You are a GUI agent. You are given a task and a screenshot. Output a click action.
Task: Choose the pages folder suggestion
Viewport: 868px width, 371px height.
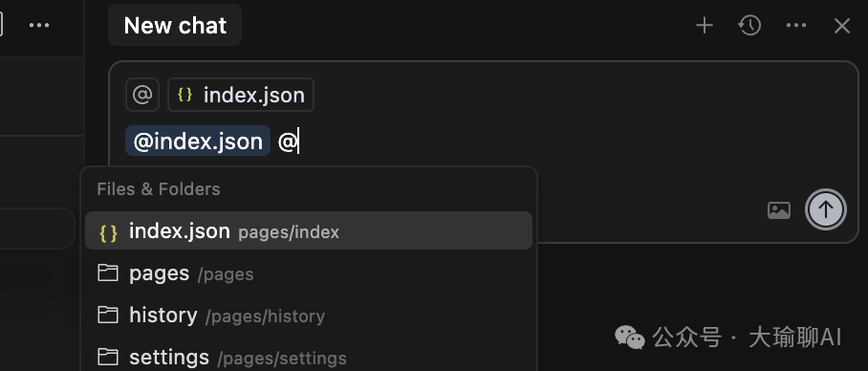point(309,273)
